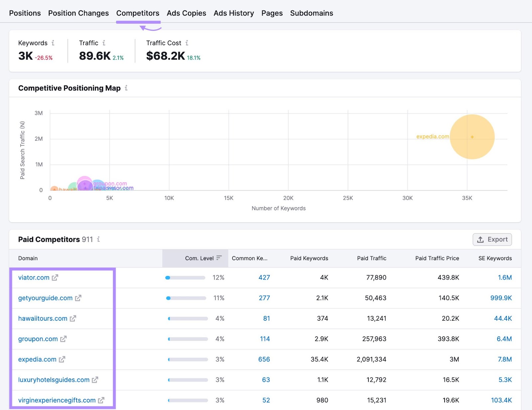Image resolution: width=532 pixels, height=410 pixels.
Task: Click the Common Keywords column header
Action: point(249,258)
